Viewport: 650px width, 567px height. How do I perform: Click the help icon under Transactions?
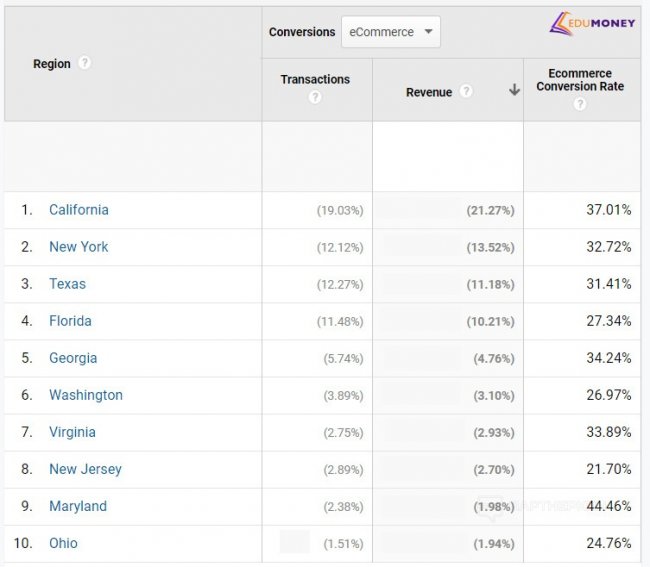(x=315, y=97)
